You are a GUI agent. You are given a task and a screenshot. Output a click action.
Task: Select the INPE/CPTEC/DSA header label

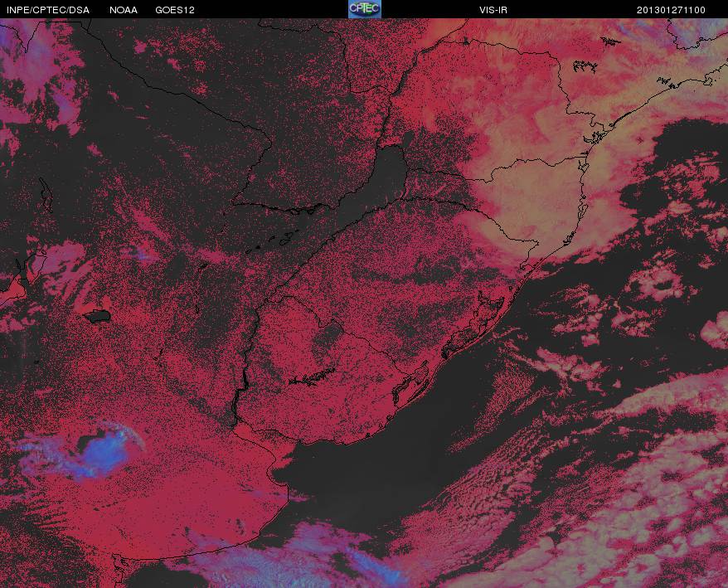(x=48, y=10)
